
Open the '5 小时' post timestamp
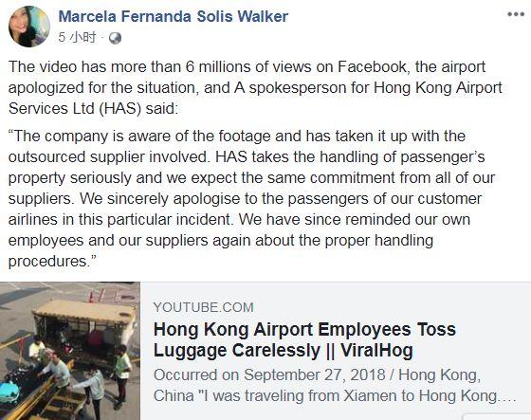[x=77, y=38]
